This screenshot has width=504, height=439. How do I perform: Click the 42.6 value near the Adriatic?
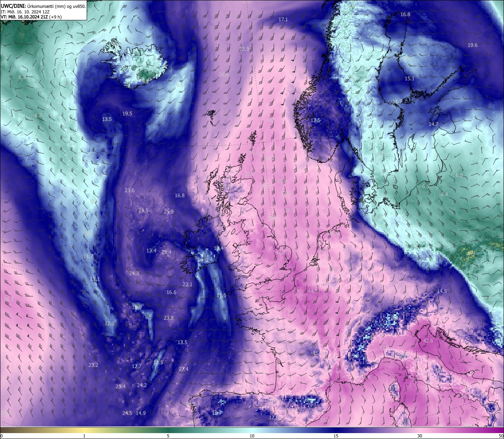[428, 341]
